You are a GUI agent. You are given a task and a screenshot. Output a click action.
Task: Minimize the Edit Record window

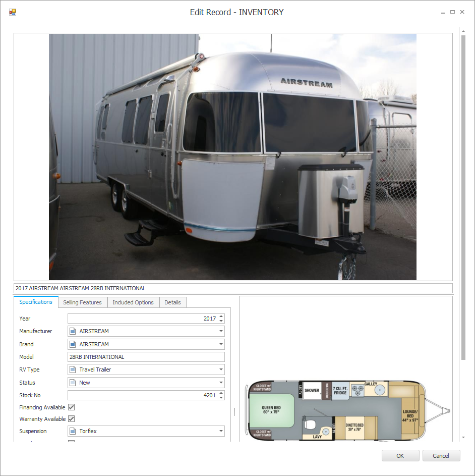[x=443, y=12]
